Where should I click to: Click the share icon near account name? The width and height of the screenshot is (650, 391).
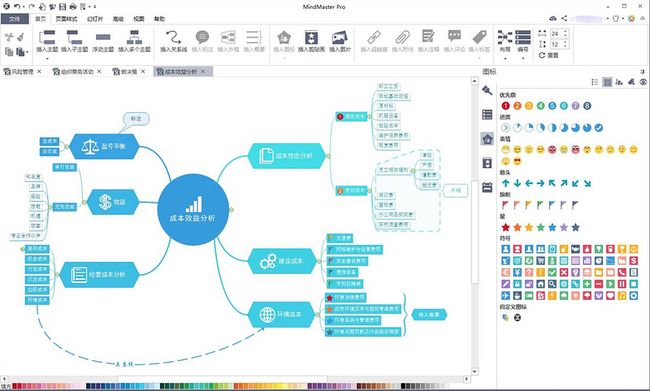click(x=564, y=18)
